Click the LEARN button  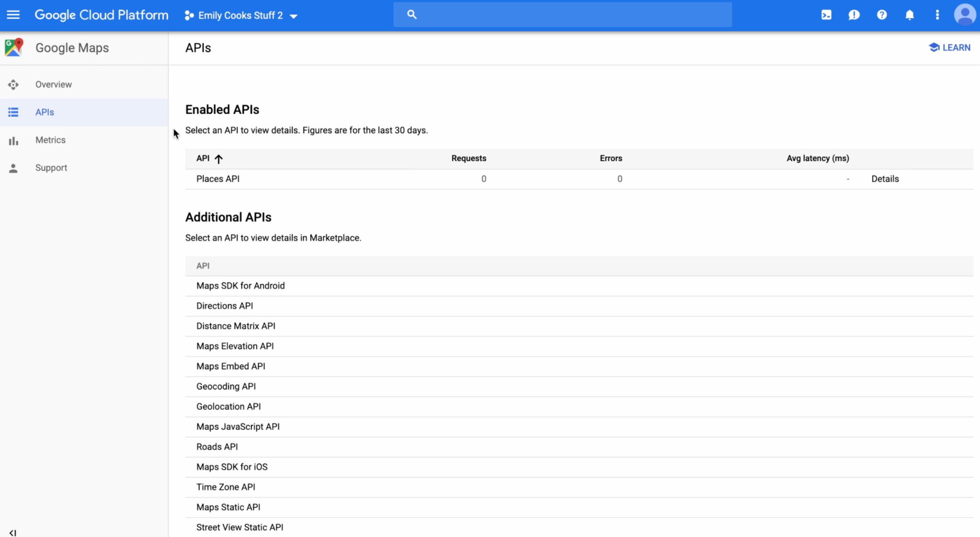pos(950,47)
